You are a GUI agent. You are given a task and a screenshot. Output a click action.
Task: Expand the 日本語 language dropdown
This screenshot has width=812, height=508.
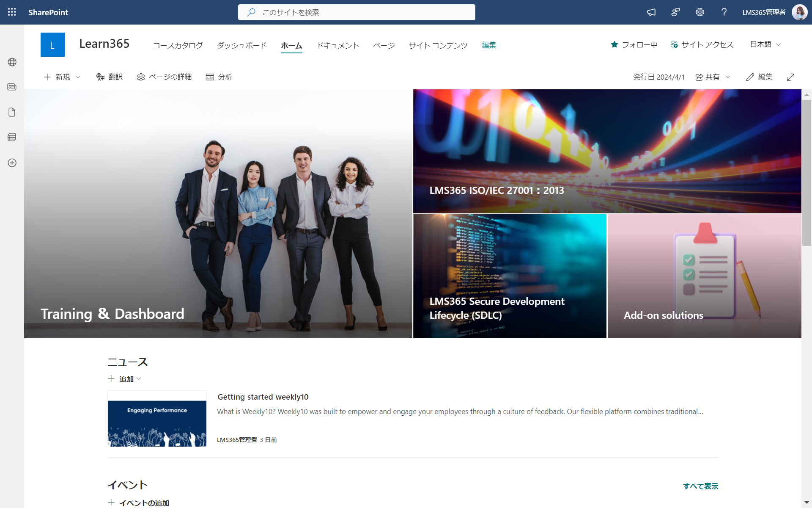point(765,44)
